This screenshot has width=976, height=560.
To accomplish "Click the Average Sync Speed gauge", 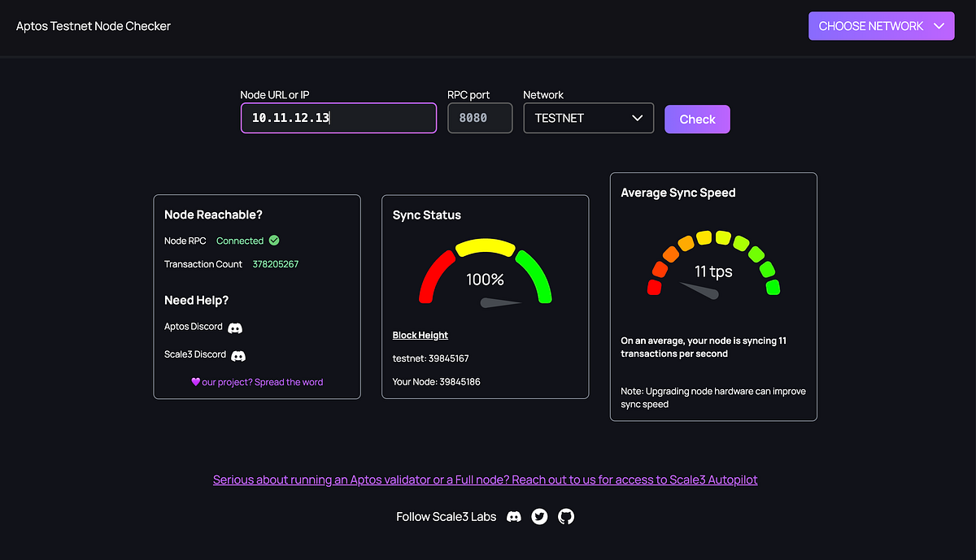I will pos(712,268).
